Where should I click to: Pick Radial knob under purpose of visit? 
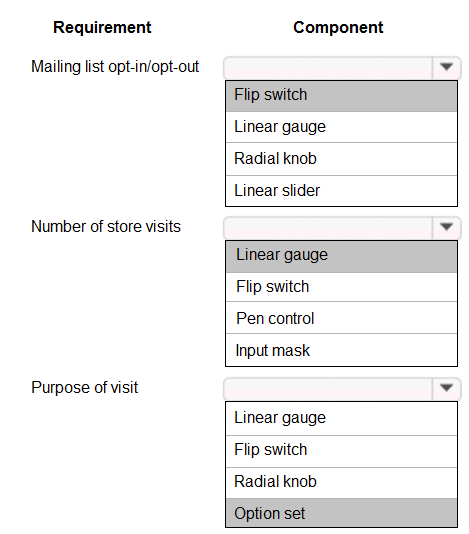[x=341, y=482]
